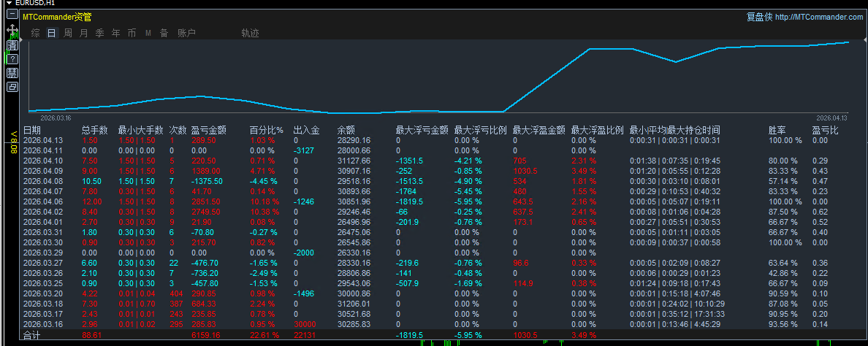Viewport: 868px width, 346px height.
Task: Click the collapse panel minus icon
Action: point(12,14)
